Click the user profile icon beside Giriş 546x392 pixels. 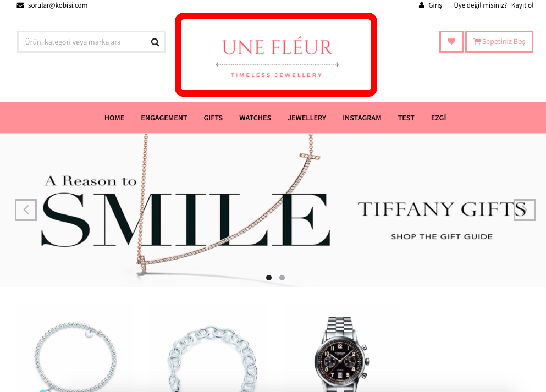click(x=421, y=5)
